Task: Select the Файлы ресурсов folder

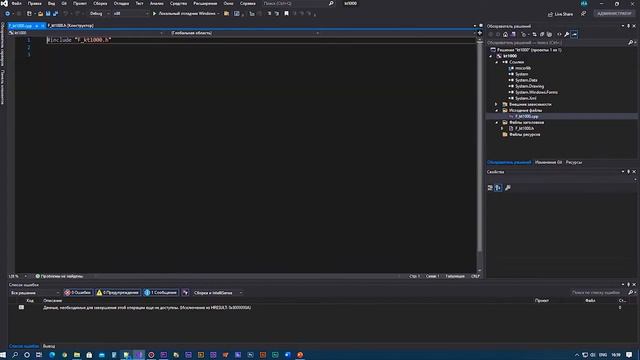Action: 524,134
